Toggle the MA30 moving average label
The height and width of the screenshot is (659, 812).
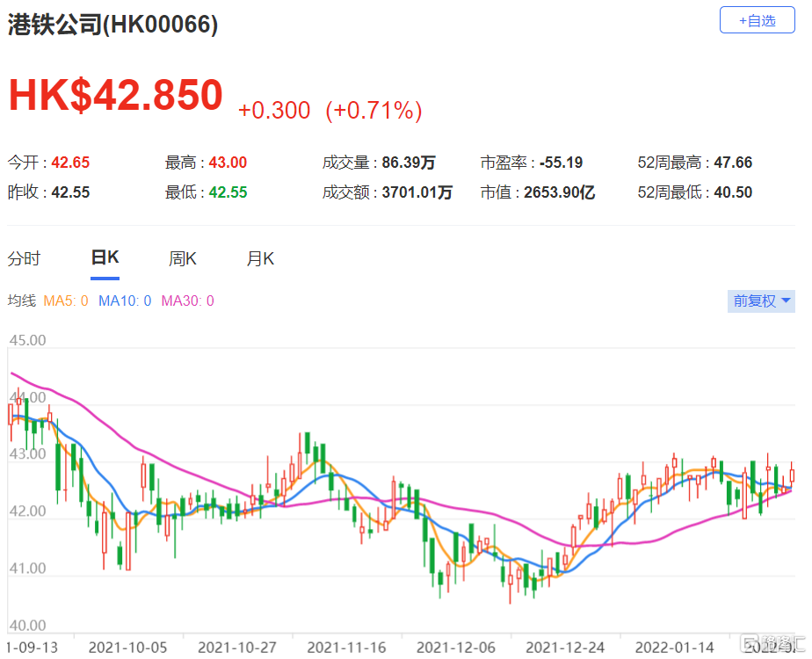(187, 301)
